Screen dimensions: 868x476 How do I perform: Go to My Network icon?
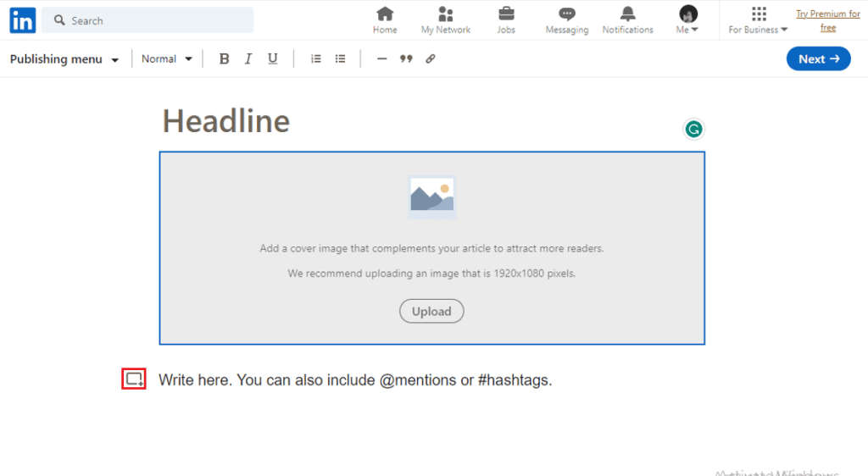pyautogui.click(x=446, y=14)
